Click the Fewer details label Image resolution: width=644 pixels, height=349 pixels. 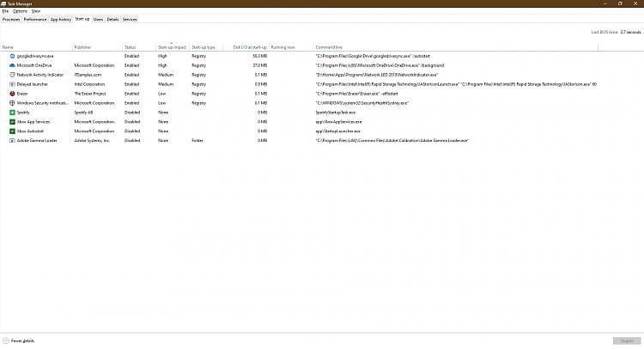click(22, 340)
